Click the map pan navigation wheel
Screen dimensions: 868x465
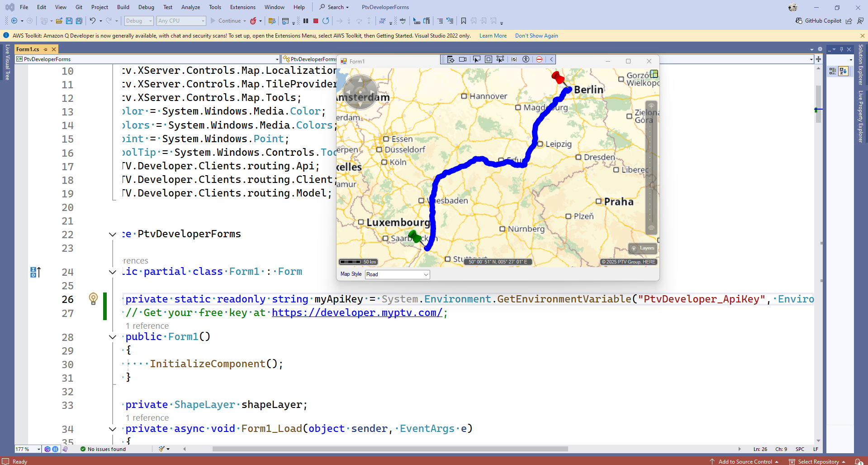click(360, 92)
